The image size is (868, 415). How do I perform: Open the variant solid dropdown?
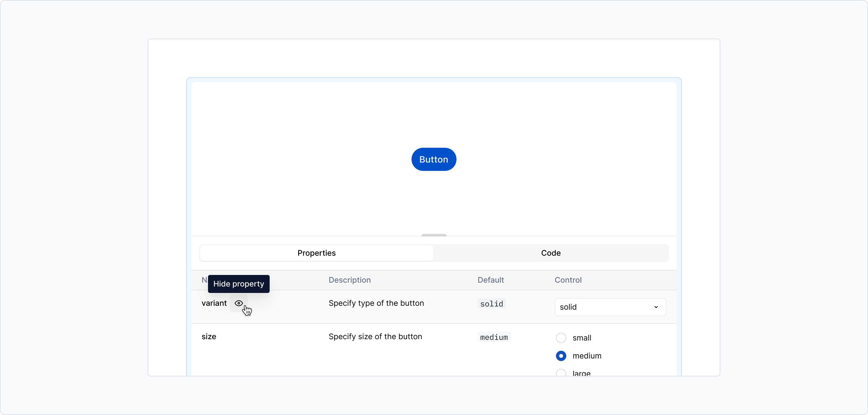coord(610,307)
